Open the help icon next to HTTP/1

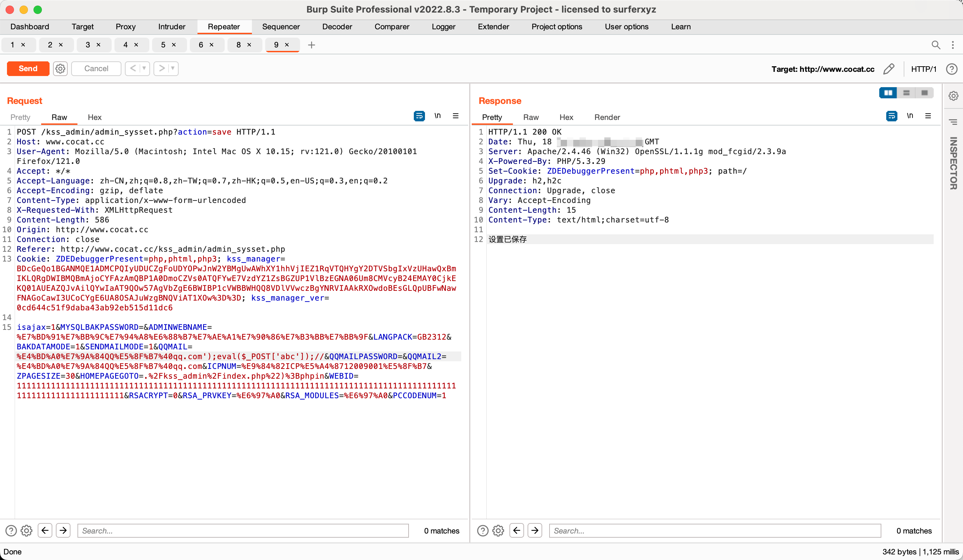[x=951, y=69]
